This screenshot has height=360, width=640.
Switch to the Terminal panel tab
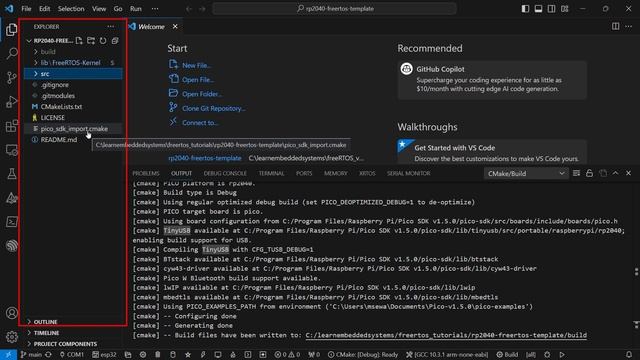click(x=271, y=173)
